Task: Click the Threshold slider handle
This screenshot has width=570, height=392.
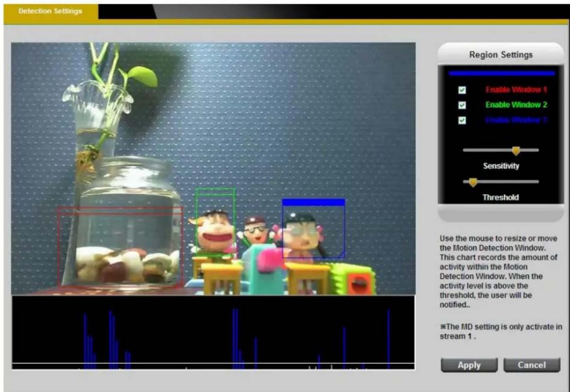Action: [x=473, y=182]
